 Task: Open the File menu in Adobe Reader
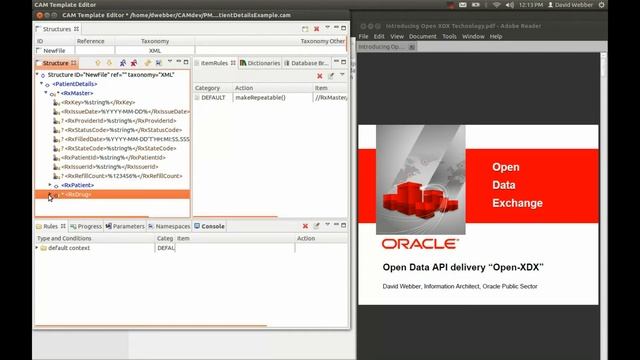pyautogui.click(x=363, y=36)
